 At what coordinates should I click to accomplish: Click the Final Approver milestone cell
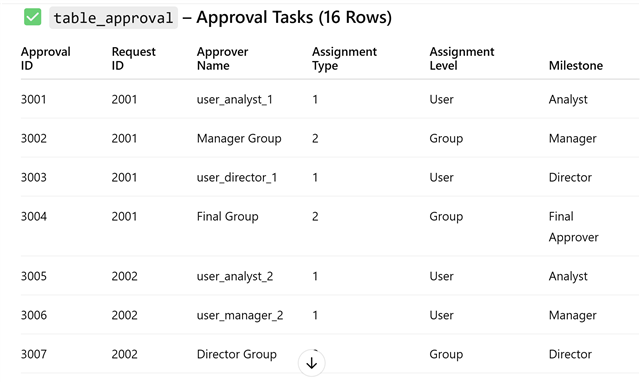pos(573,227)
